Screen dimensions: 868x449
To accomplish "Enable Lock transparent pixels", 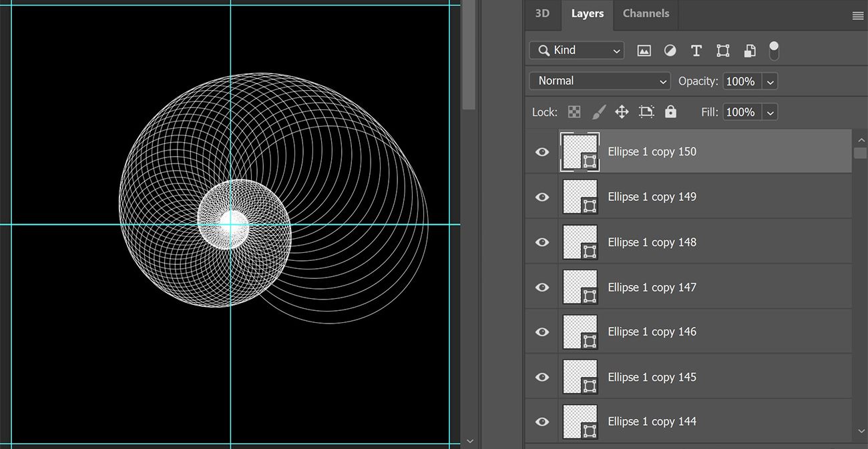I will [574, 111].
